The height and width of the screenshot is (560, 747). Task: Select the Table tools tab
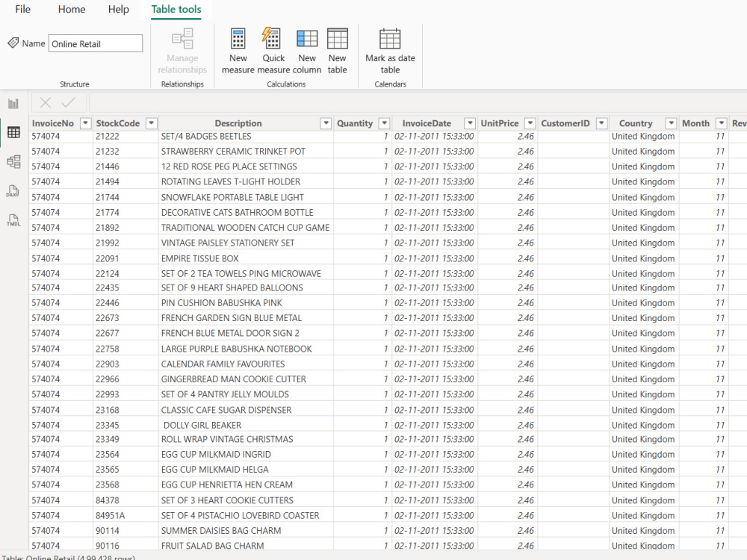176,9
